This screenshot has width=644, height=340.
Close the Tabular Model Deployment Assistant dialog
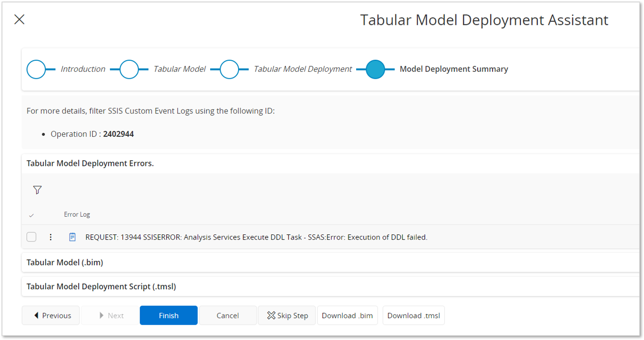19,19
